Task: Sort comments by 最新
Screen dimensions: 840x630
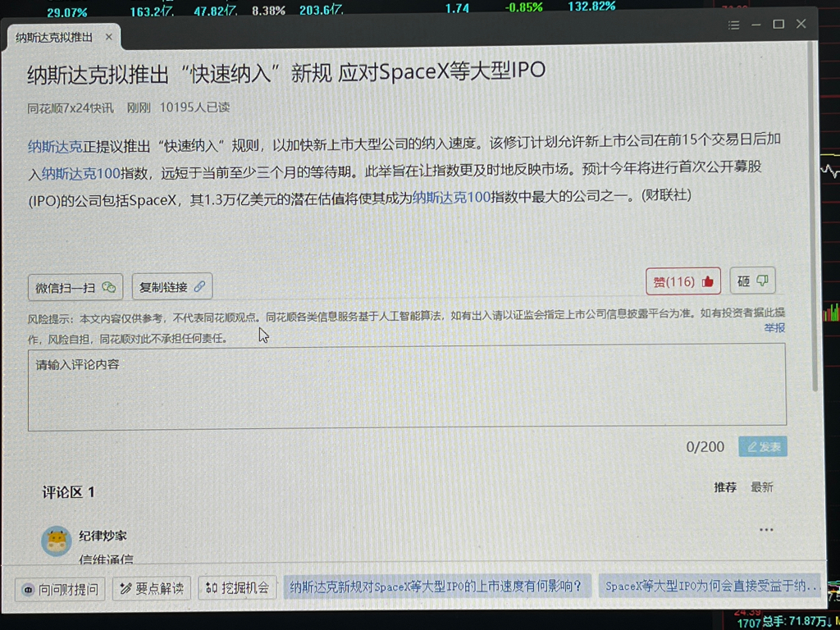Action: coord(762,487)
